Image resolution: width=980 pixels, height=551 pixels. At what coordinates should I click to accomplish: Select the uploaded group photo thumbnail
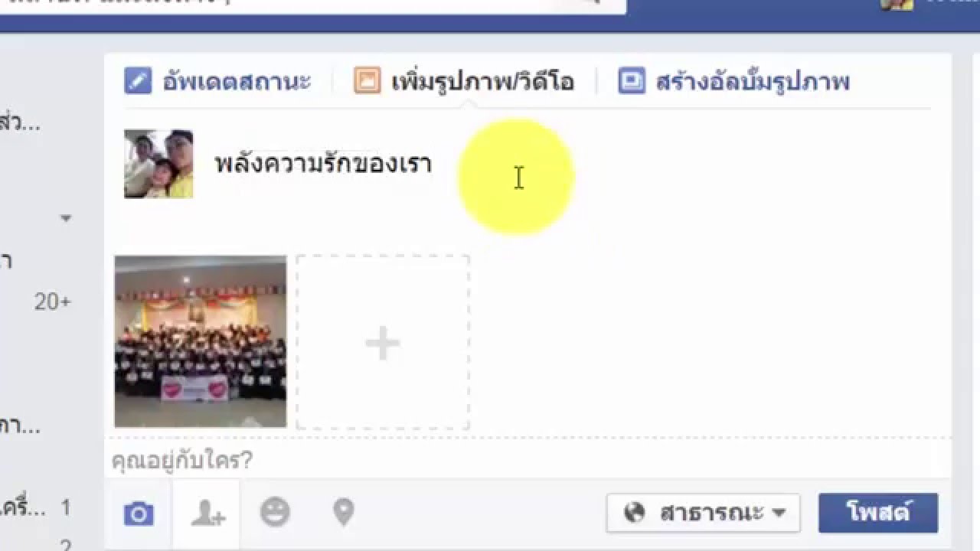coord(201,341)
